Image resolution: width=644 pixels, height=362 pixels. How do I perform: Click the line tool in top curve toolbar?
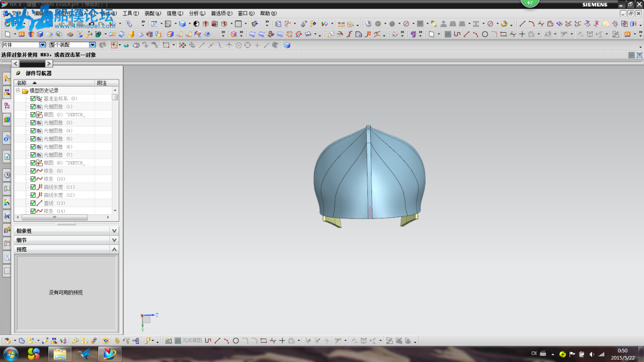coord(522,24)
